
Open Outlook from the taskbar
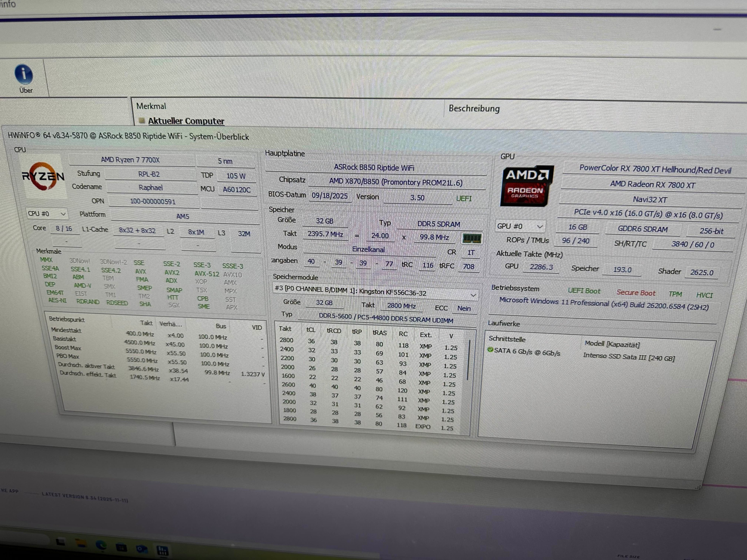[x=142, y=549]
